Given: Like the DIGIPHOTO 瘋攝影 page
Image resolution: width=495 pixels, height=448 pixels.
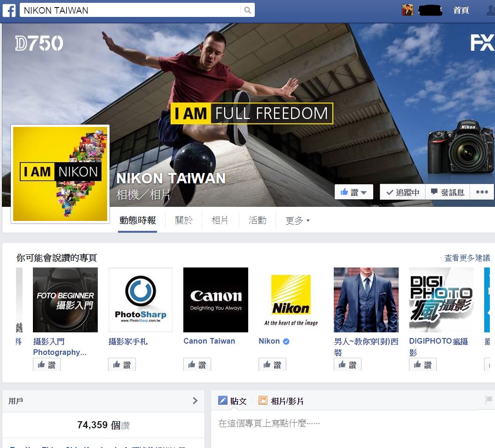Looking at the screenshot, I should coord(423,365).
